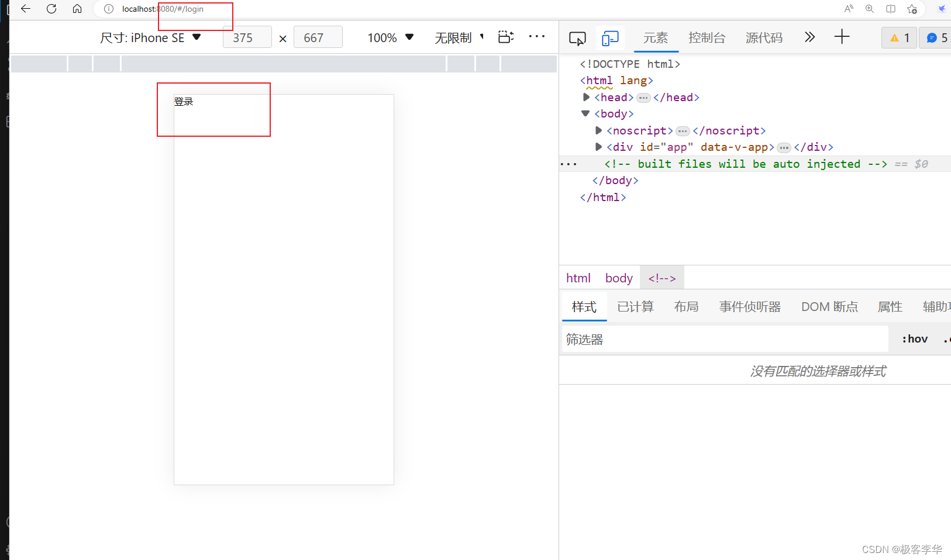View site information icon in address bar

click(x=109, y=9)
